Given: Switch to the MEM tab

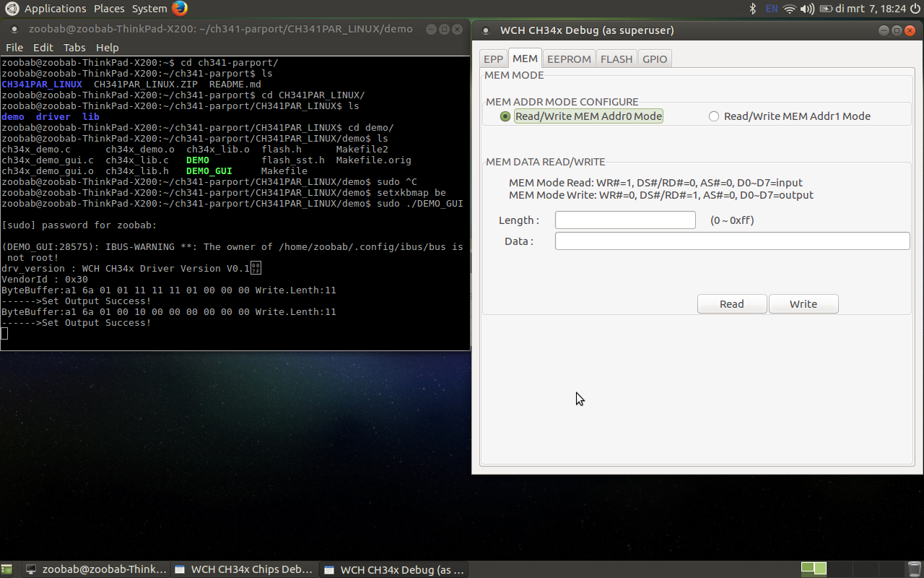Looking at the screenshot, I should [x=525, y=59].
